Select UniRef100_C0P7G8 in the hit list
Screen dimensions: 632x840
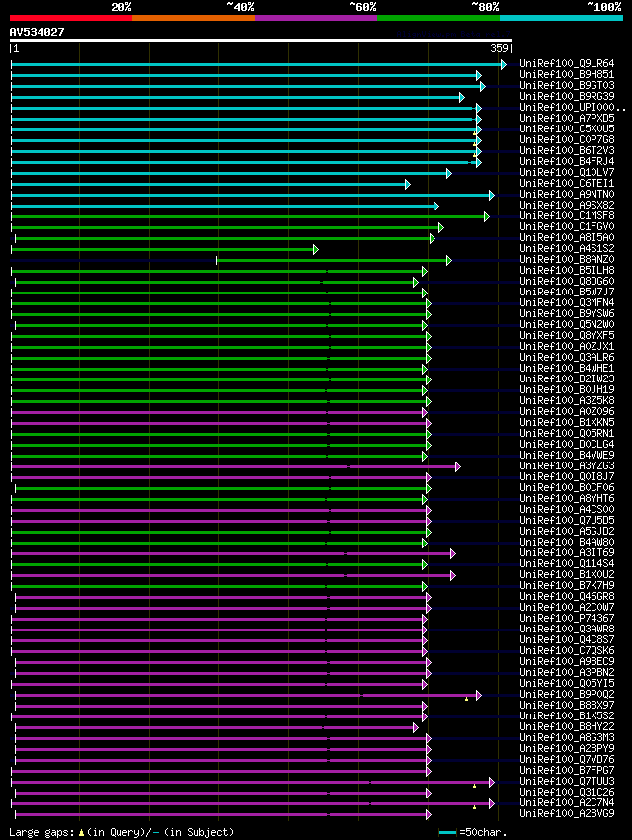pyautogui.click(x=567, y=139)
